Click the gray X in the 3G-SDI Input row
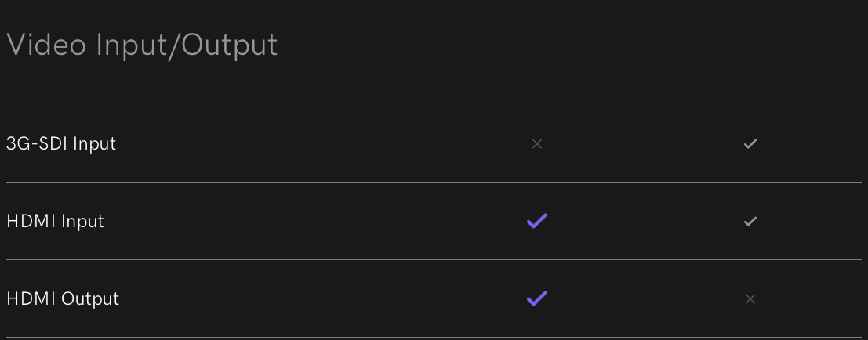This screenshot has height=340, width=868. [x=537, y=143]
